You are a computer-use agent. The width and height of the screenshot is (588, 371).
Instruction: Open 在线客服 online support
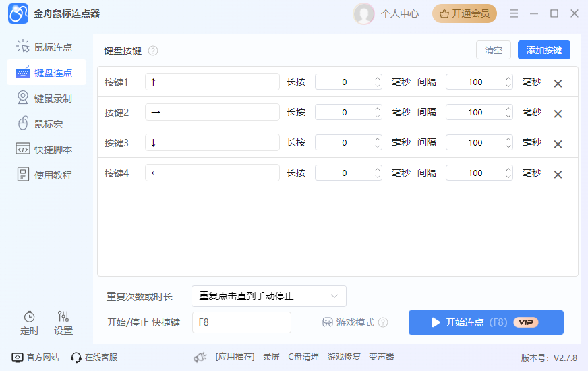94,357
